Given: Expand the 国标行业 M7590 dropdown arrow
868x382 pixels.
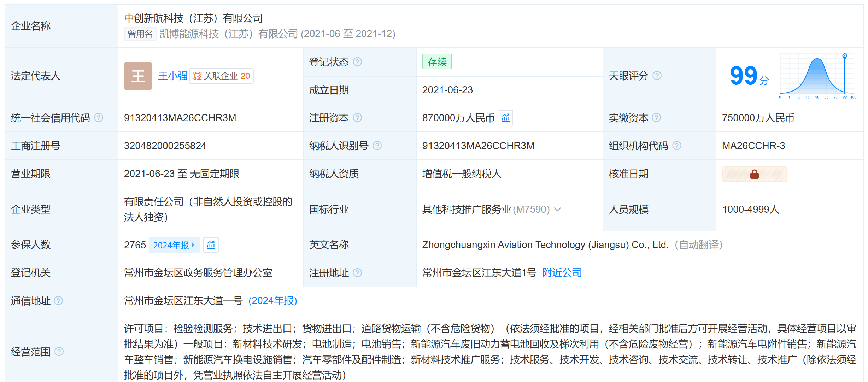Looking at the screenshot, I should tap(558, 210).
